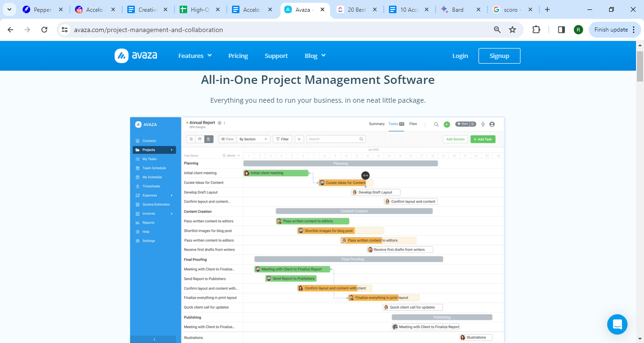This screenshot has width=644, height=343.
Task: Open the Extensions puzzle icon
Action: tap(536, 30)
